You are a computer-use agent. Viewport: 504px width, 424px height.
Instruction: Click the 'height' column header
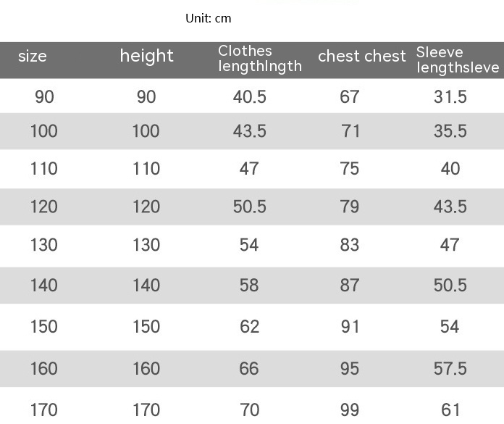click(146, 57)
